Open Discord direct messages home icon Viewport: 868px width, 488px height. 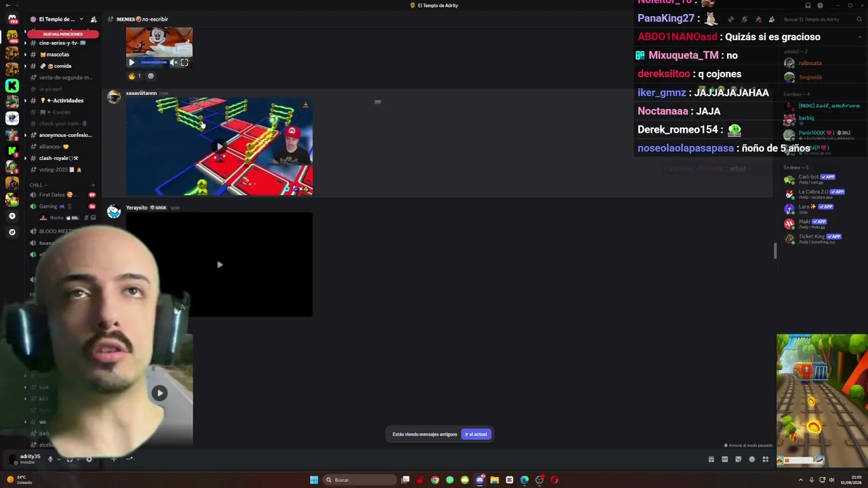12,18
